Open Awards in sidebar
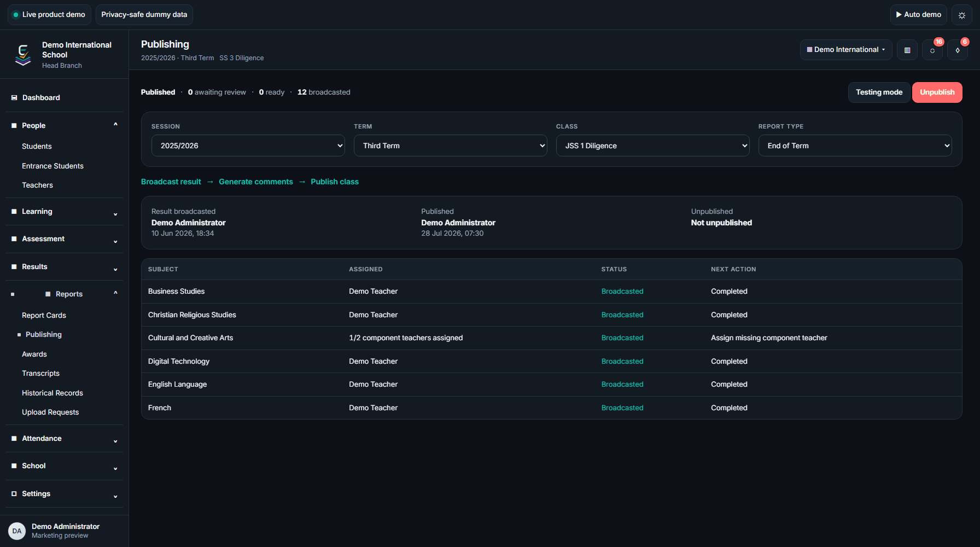The image size is (980, 547). tap(34, 354)
